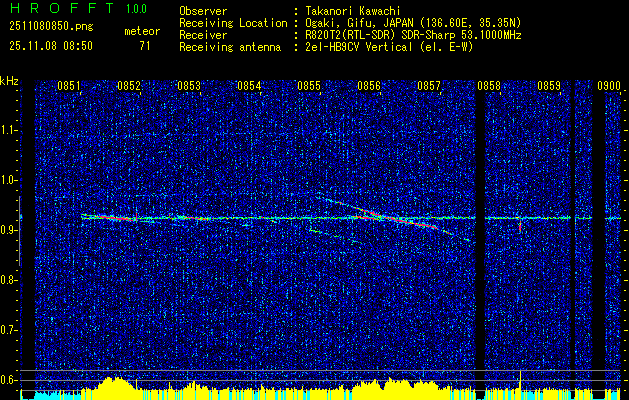
Task: Click the 0.6 kHz axis label
Action: click(x=9, y=380)
